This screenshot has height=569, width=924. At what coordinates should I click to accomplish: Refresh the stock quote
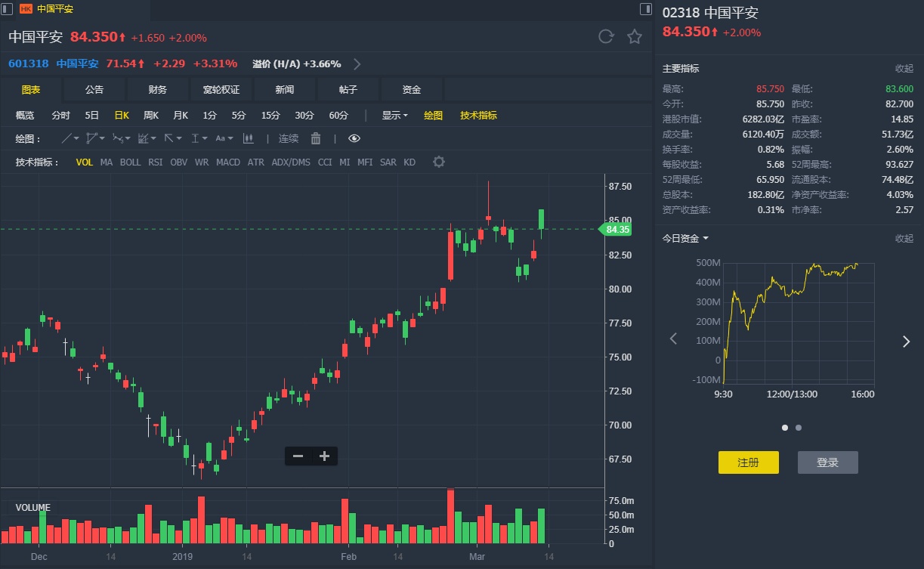click(x=605, y=36)
